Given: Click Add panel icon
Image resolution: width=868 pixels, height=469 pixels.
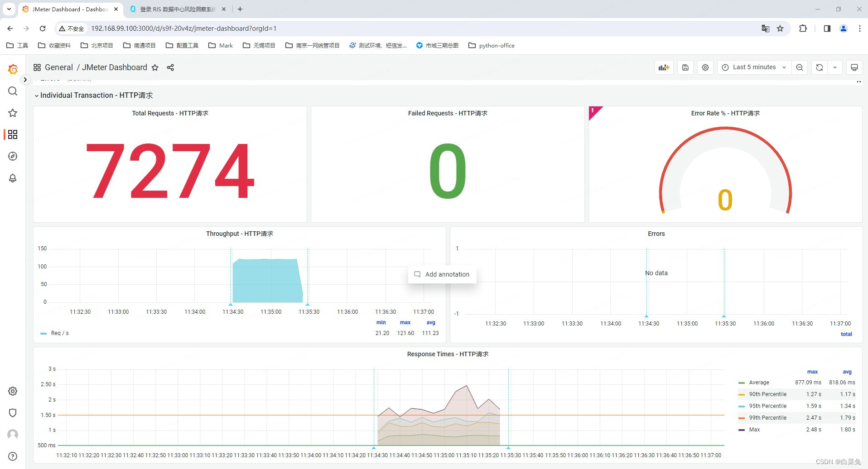Looking at the screenshot, I should click(664, 67).
